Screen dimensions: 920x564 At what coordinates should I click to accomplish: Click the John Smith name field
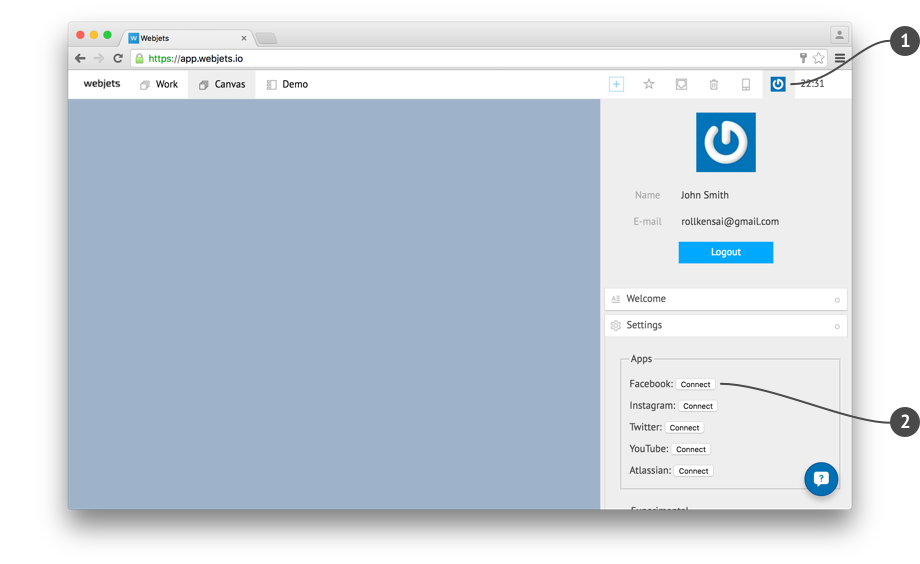[x=705, y=195]
